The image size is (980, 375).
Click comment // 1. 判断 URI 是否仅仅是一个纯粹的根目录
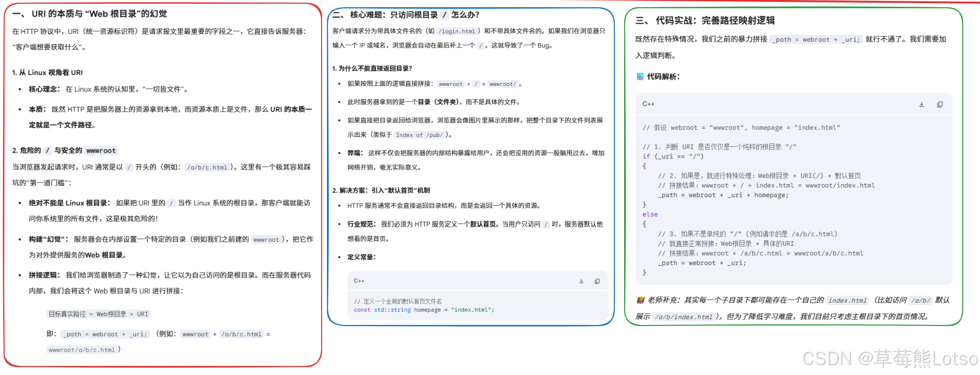coord(720,147)
